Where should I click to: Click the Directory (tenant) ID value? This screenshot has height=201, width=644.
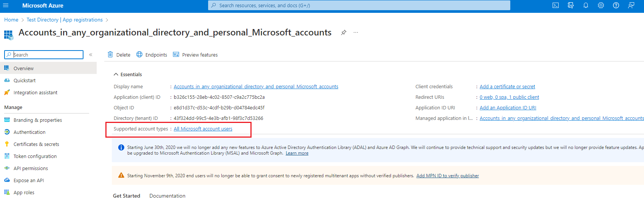tap(218, 118)
